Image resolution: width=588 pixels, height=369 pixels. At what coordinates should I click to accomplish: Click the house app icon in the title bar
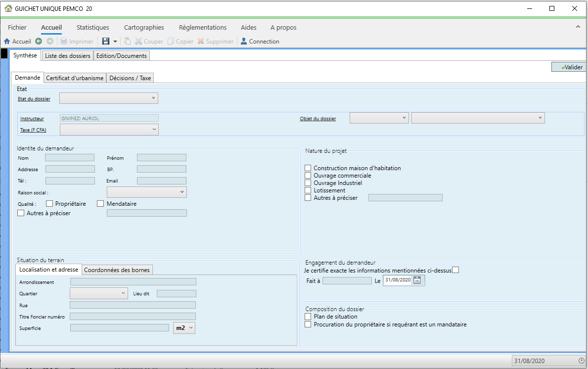(x=8, y=8)
